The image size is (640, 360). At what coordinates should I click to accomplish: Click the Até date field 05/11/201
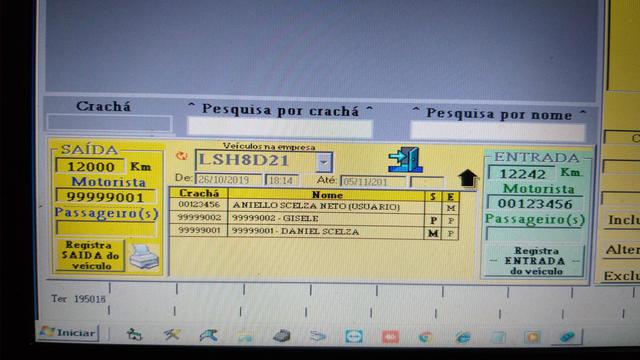pos(373,182)
